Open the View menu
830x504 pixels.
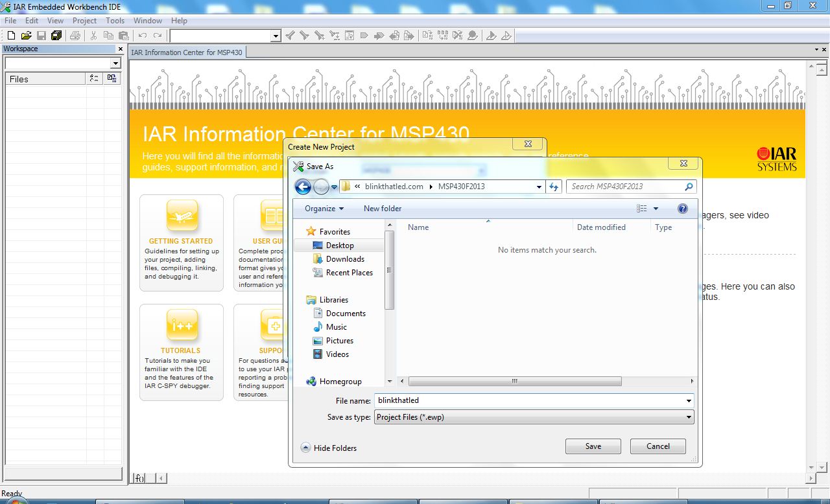(x=55, y=21)
